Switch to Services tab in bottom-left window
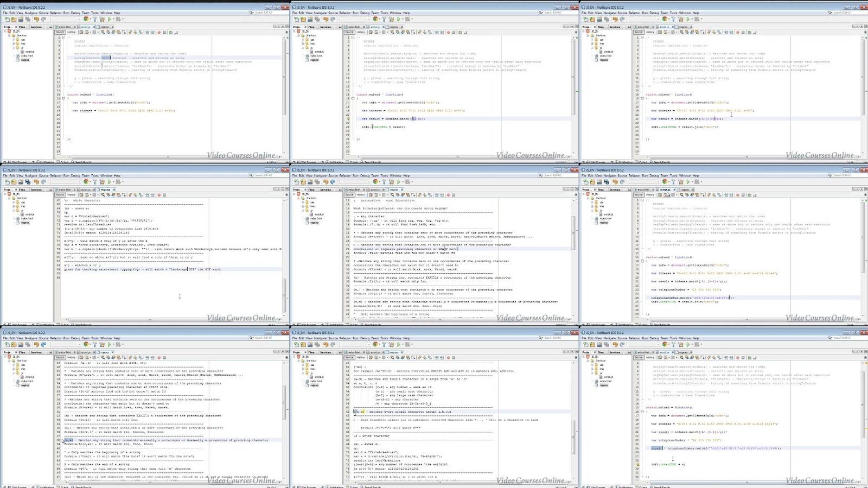868x488 pixels. pos(36,352)
